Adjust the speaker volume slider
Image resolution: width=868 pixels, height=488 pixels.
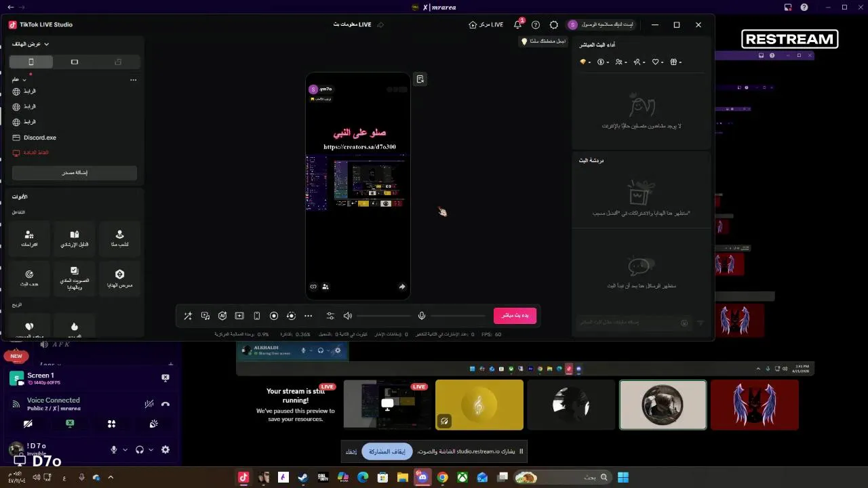pos(384,316)
